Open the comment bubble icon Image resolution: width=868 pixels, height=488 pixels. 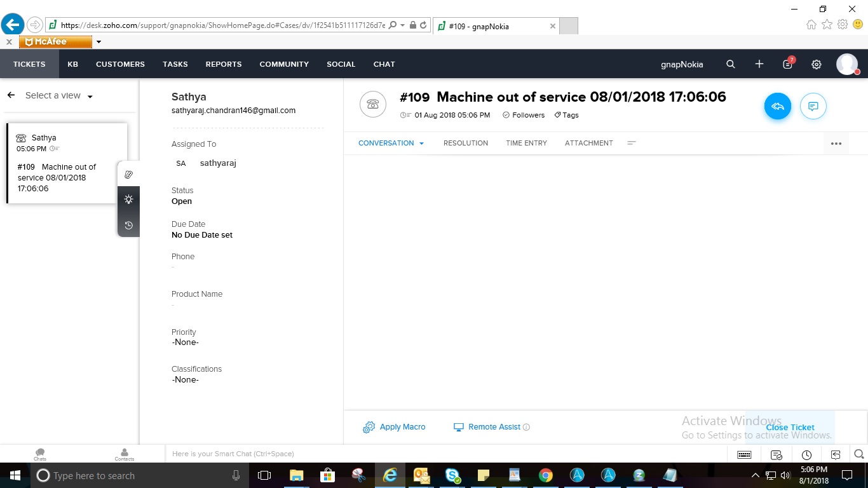[x=813, y=107]
